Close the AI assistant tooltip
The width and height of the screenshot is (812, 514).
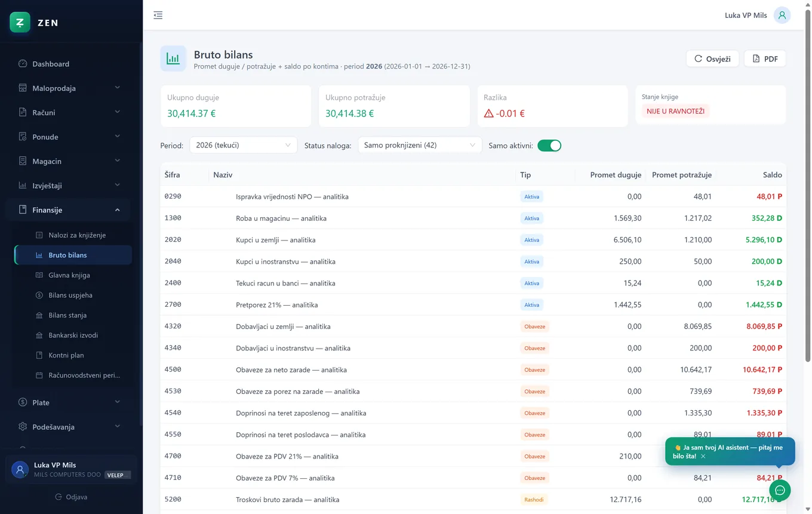pyautogui.click(x=703, y=456)
